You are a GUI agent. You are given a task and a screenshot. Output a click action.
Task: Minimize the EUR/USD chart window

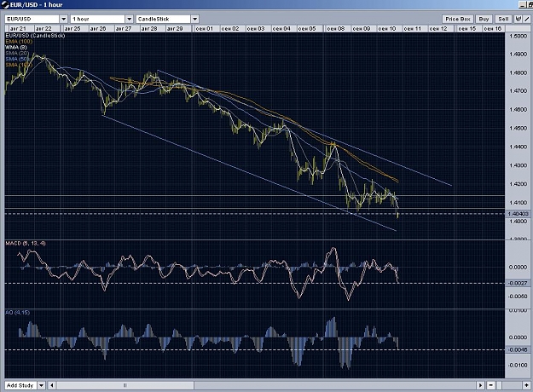[x=523, y=4]
